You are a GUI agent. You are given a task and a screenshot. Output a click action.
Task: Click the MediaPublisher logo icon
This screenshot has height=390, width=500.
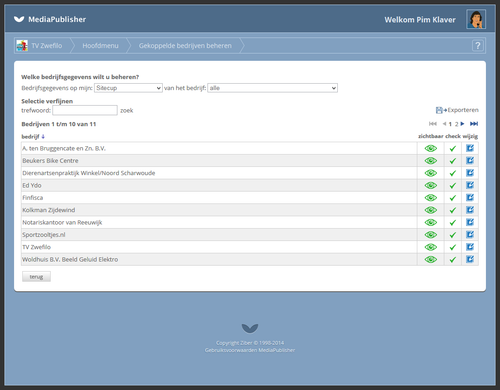[19, 19]
